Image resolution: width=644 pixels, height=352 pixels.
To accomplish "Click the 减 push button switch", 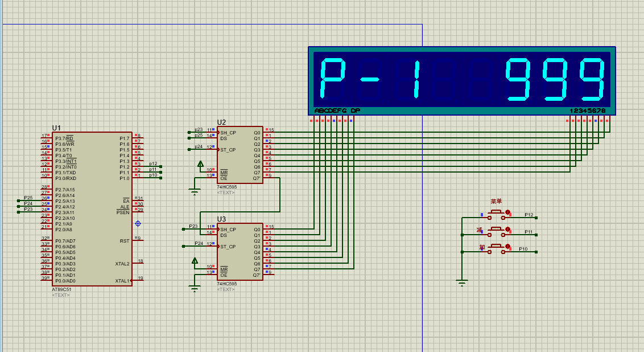I will click(496, 231).
